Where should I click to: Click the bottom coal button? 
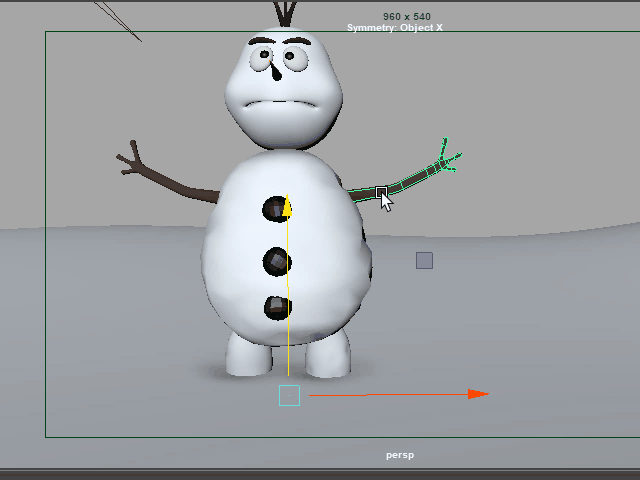click(x=277, y=308)
